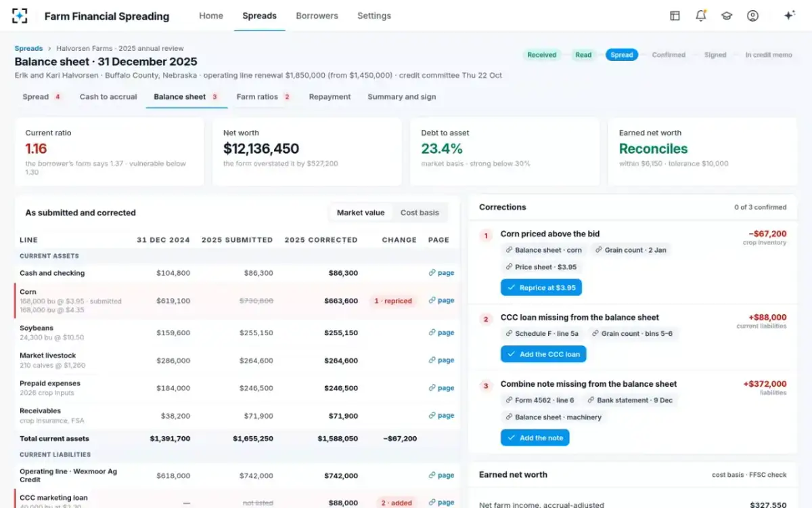The image size is (812, 508).
Task: Open the 'Price sheet · $3.95' source chip
Action: point(541,267)
